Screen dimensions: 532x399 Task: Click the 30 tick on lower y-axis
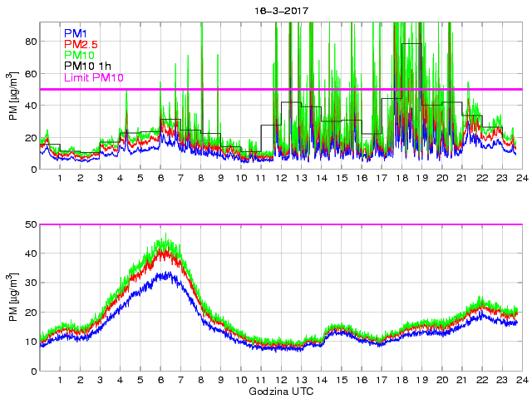pos(31,283)
